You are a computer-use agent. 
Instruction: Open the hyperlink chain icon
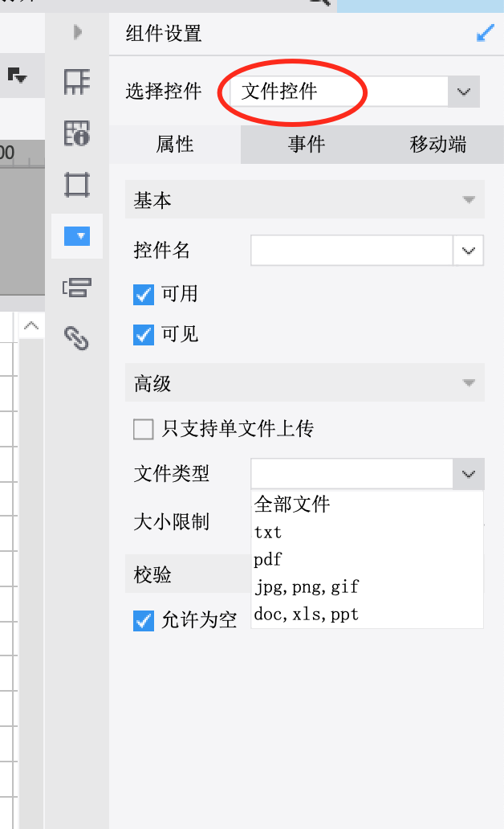pos(77,338)
